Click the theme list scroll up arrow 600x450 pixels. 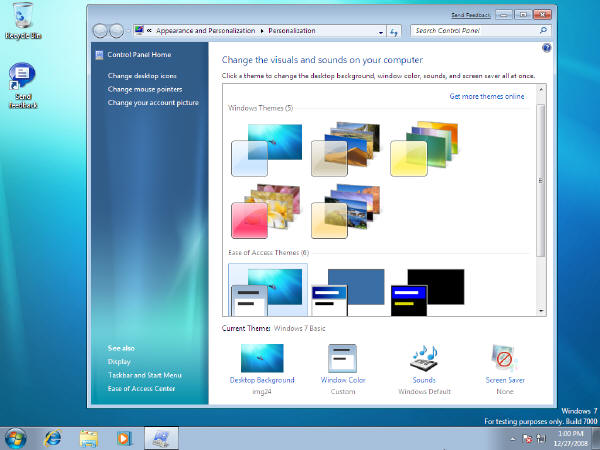coord(541,90)
